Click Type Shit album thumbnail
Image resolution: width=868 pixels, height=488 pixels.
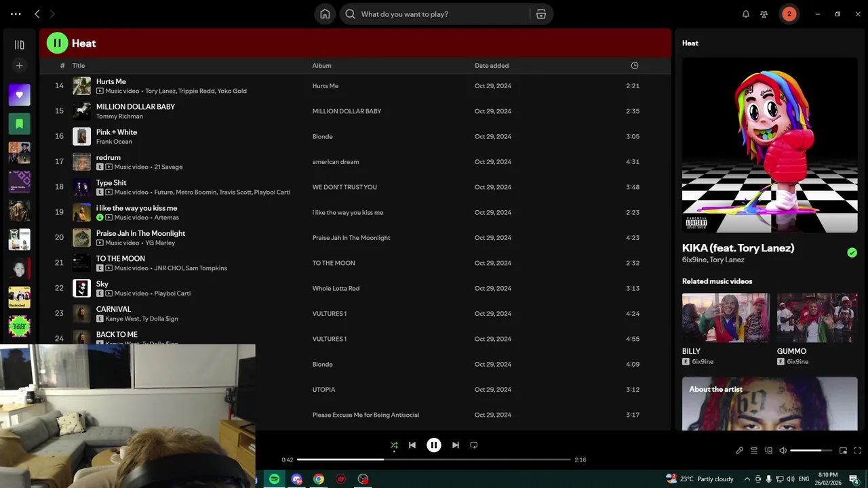point(81,187)
